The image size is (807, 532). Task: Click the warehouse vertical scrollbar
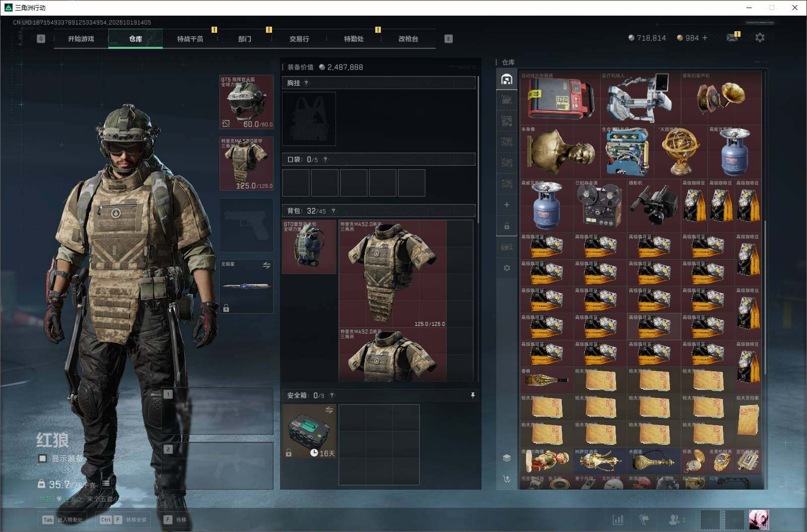tap(765, 297)
